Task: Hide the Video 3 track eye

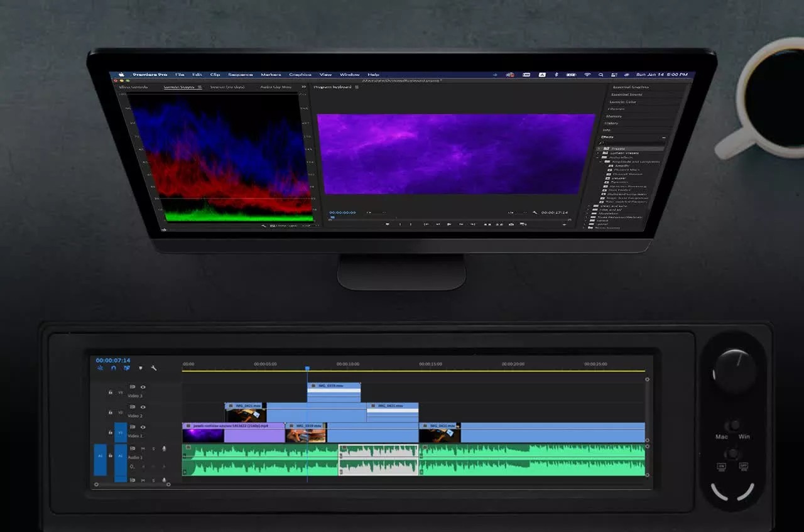Action: (x=143, y=387)
